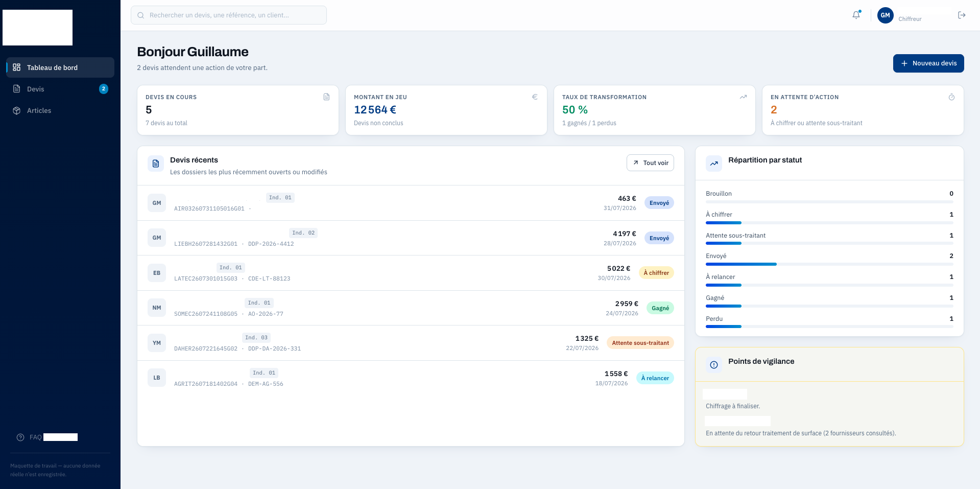Open quote AIR03260731105016G01 row

pos(411,203)
